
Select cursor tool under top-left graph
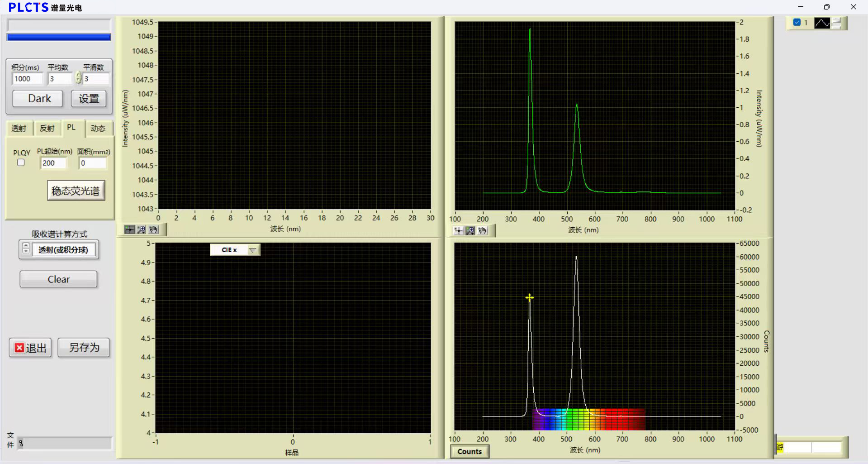[x=130, y=230]
